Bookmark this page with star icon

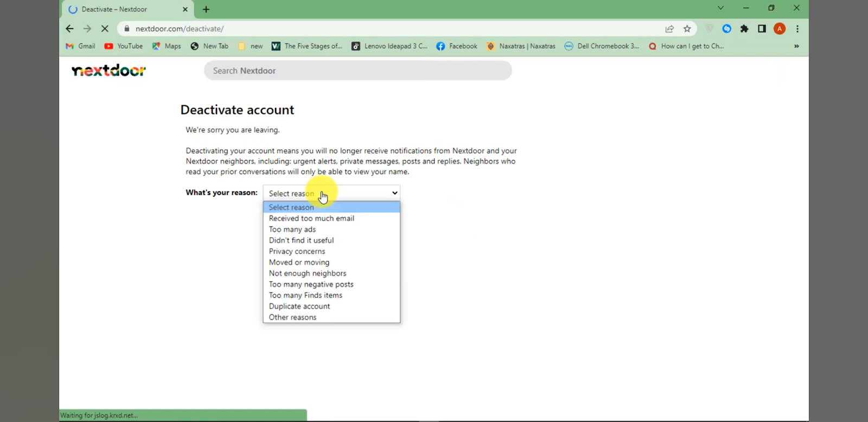tap(687, 29)
